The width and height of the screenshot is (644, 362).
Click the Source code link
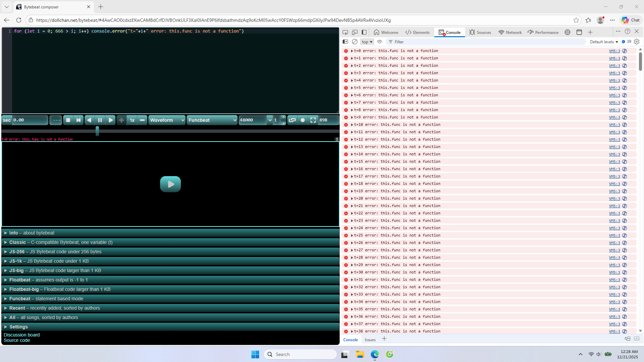(x=17, y=340)
